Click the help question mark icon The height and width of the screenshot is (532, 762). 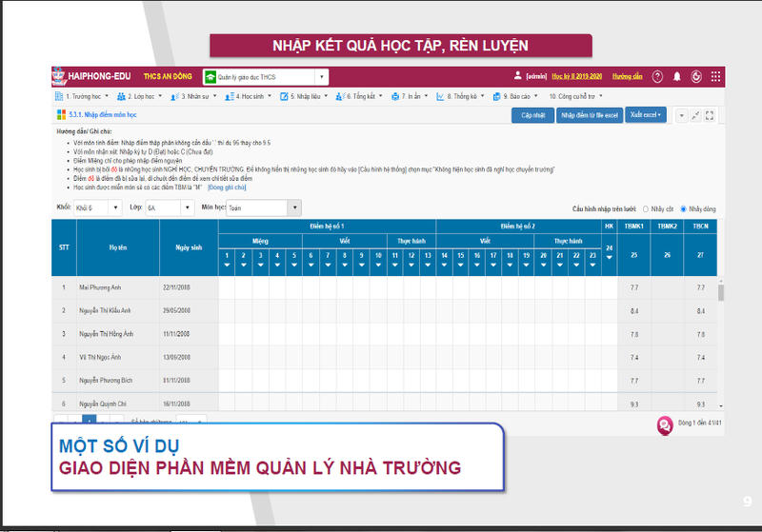click(657, 76)
